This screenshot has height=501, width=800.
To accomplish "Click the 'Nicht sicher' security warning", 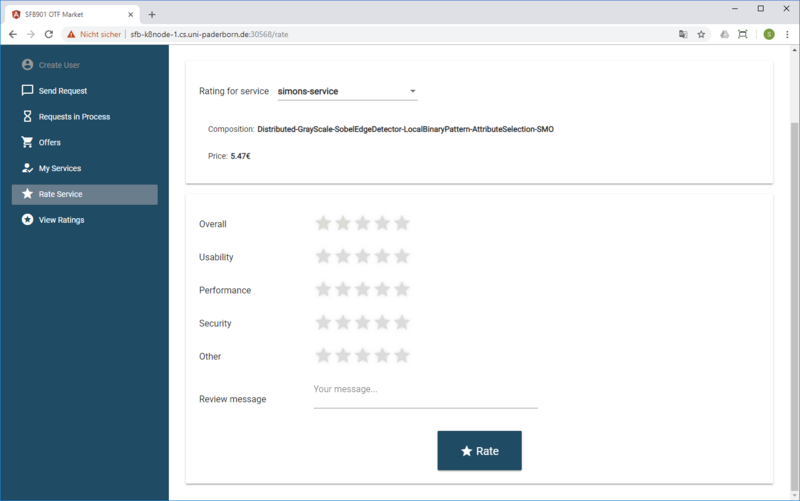I will [94, 34].
